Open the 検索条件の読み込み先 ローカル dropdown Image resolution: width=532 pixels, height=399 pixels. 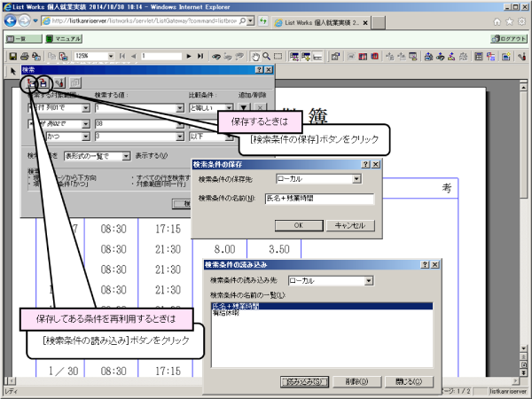pyautogui.click(x=369, y=280)
